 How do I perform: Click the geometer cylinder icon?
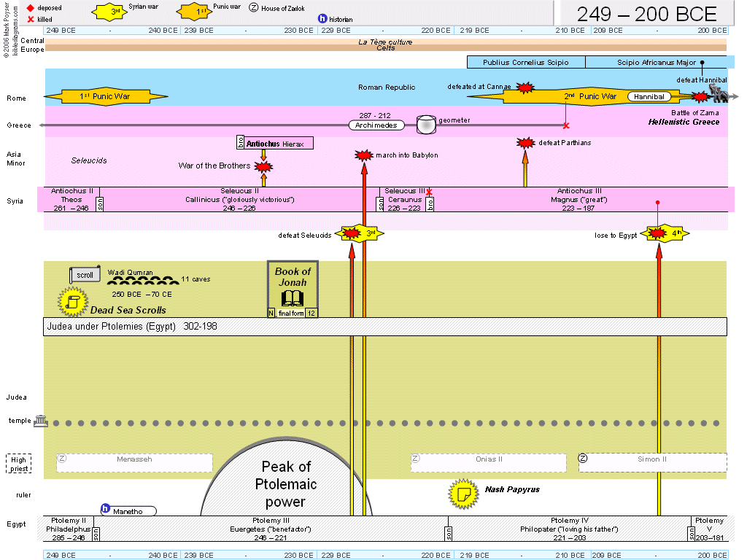(425, 125)
